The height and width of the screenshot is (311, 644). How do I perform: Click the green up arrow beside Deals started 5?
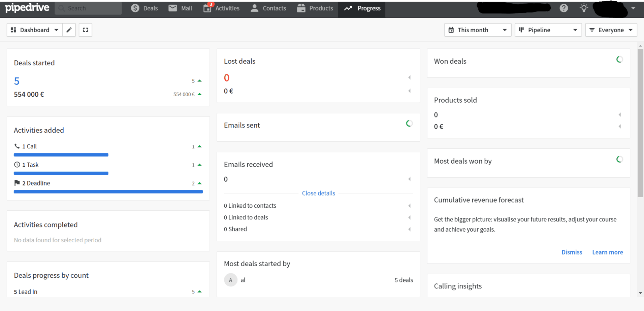coord(200,81)
